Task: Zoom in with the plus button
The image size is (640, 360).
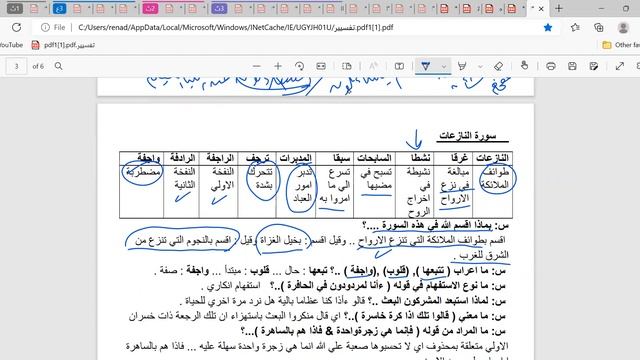Action: click(278, 66)
